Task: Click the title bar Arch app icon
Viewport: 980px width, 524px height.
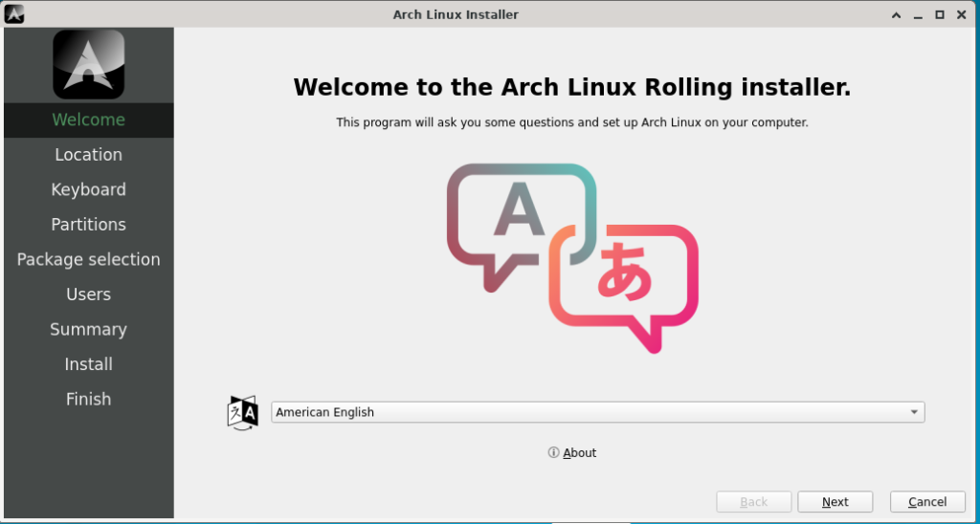Action: 13,13
